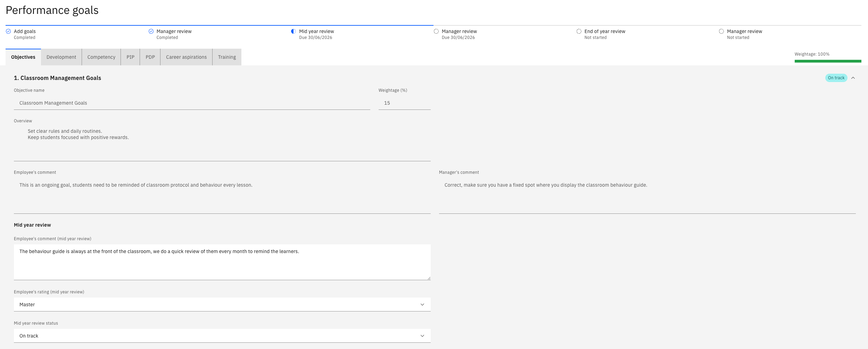Show the Training tab
This screenshot has height=349, width=868.
click(x=227, y=57)
